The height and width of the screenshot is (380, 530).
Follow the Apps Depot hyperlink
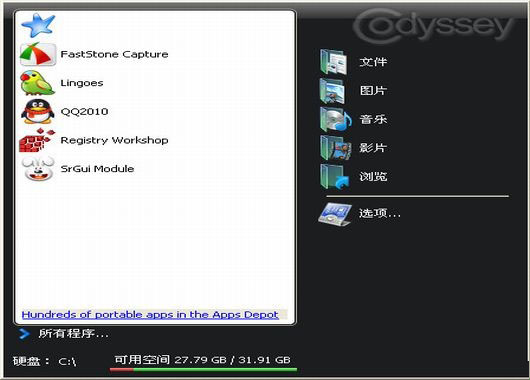click(x=150, y=315)
